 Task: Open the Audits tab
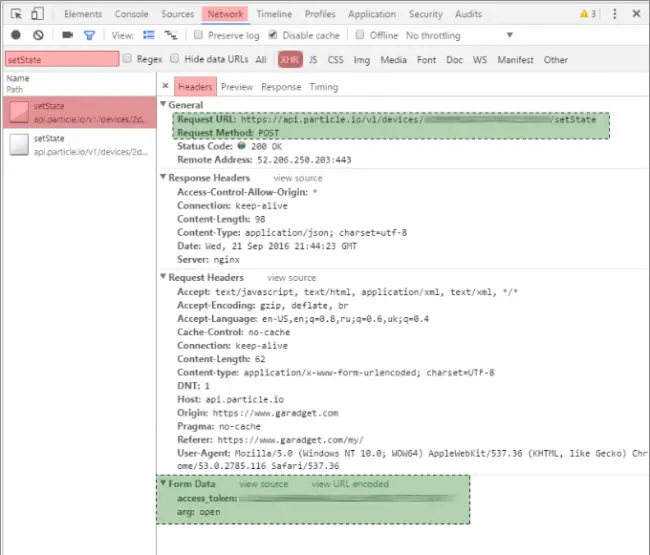(x=468, y=14)
